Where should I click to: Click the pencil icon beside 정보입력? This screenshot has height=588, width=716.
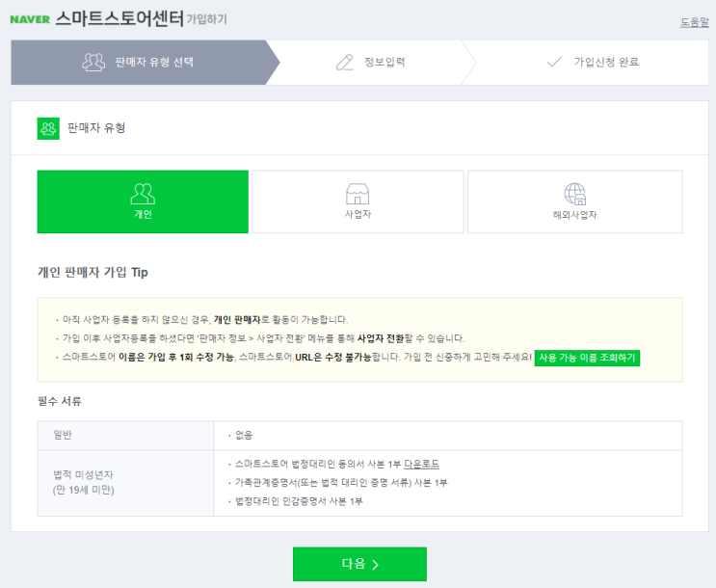(345, 62)
